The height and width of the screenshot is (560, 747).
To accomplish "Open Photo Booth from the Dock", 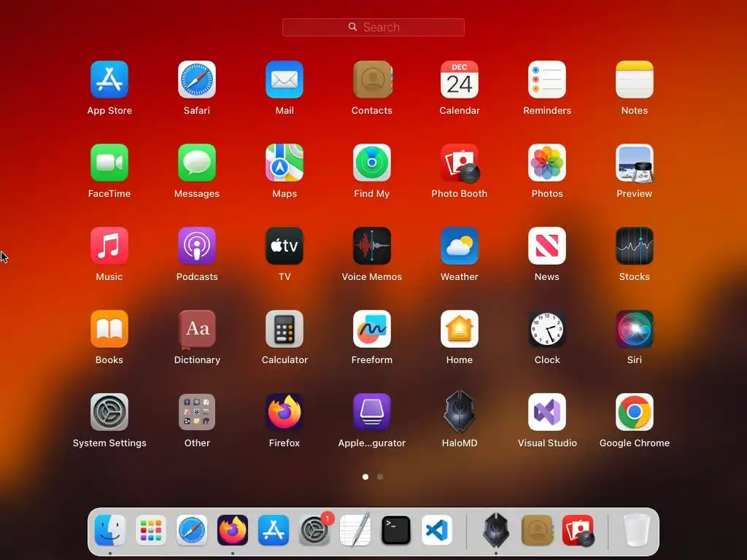I will coord(578,530).
